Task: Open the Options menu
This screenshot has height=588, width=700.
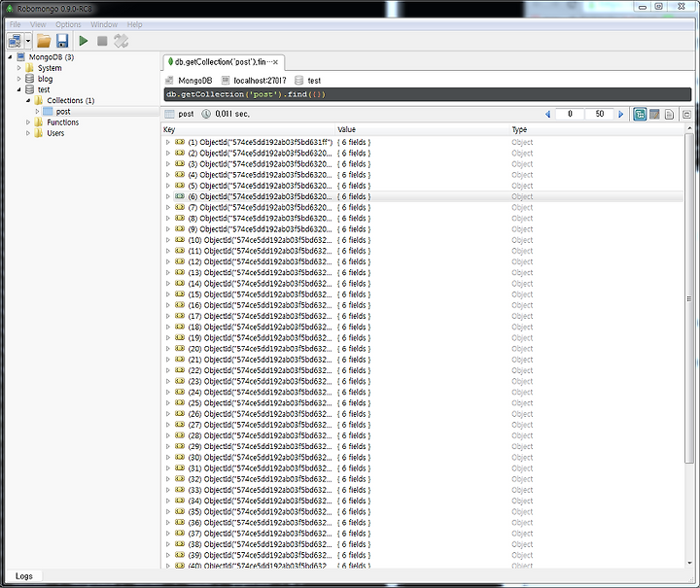Action: [x=68, y=24]
